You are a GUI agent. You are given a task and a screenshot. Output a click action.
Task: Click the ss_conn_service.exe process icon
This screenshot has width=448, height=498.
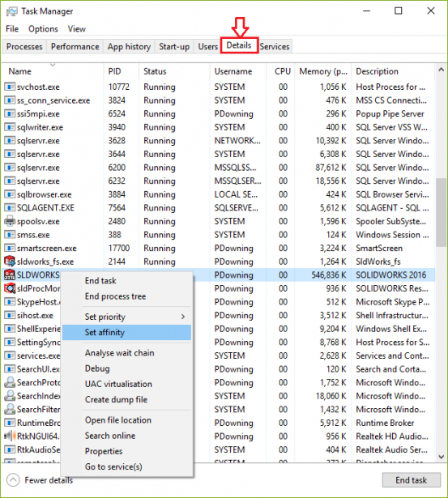coord(10,100)
